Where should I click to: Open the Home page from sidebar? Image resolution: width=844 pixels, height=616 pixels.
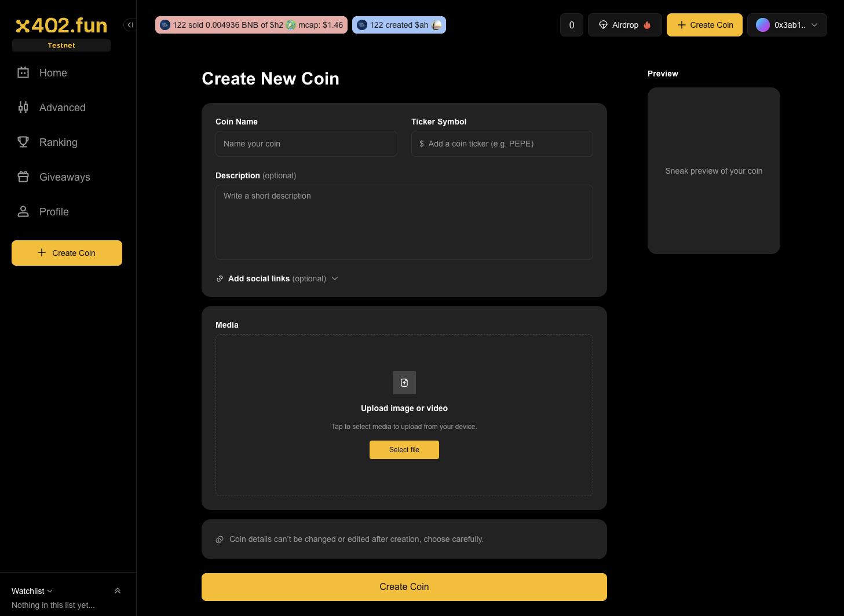[53, 73]
